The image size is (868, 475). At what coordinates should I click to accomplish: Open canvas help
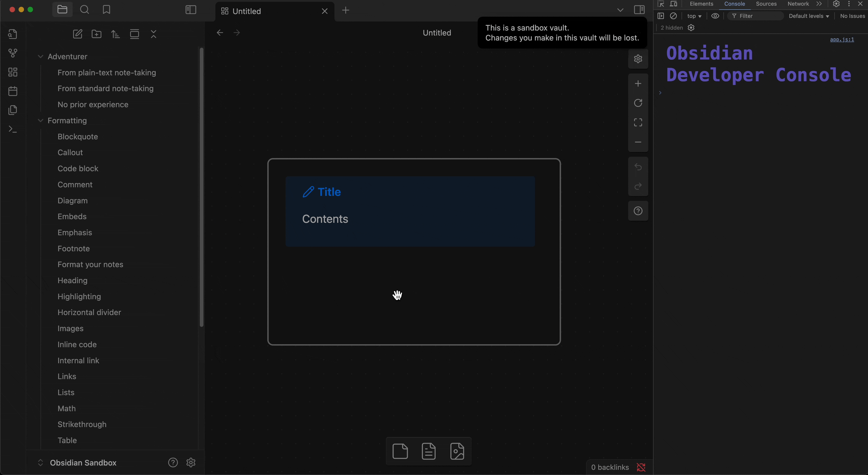pyautogui.click(x=638, y=211)
